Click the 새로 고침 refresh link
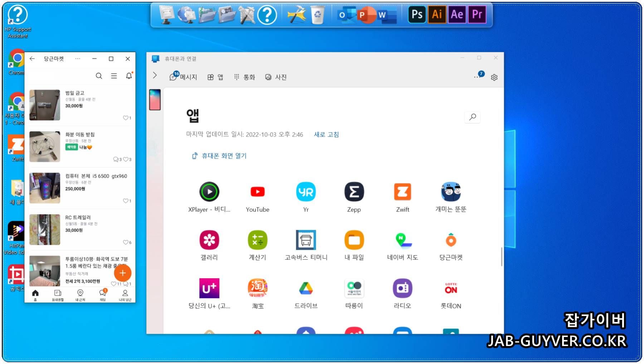 (326, 134)
